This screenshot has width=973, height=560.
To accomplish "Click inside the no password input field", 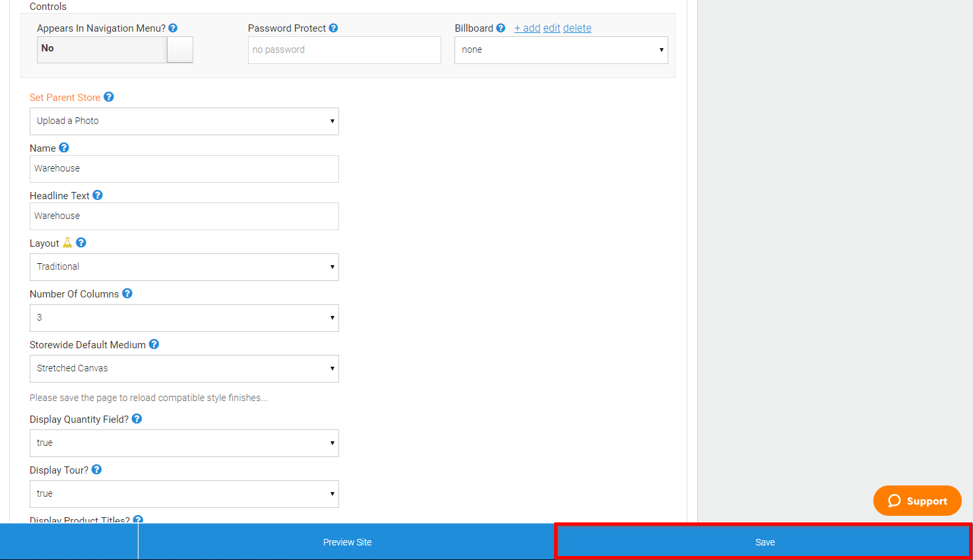I will [x=344, y=49].
